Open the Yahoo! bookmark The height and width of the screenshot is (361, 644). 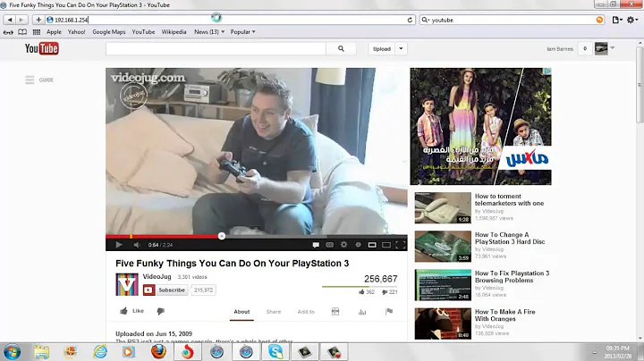76,32
